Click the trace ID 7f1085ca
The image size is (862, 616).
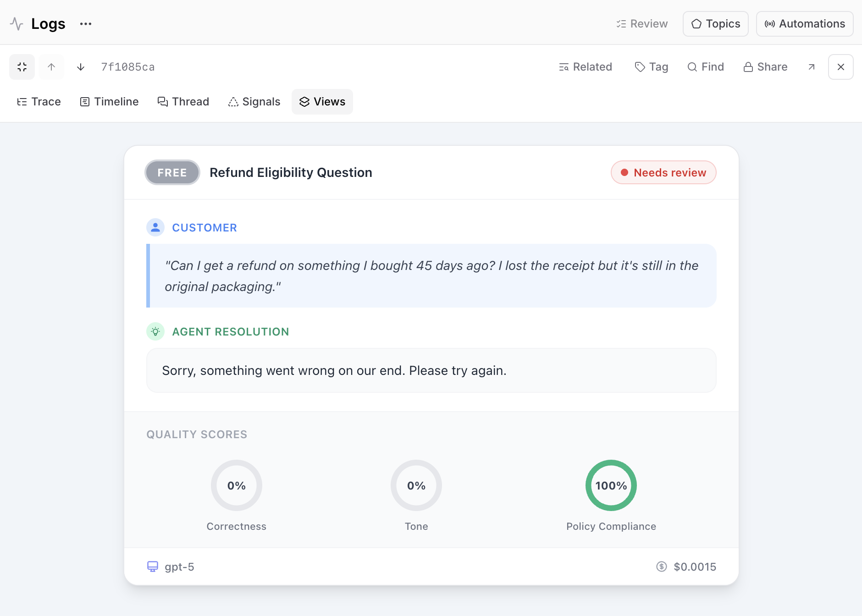[x=128, y=67]
